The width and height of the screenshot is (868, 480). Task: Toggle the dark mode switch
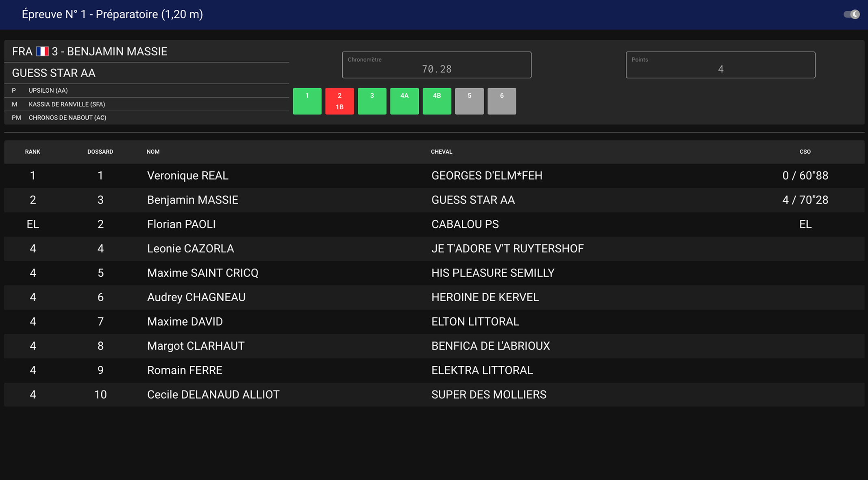851,15
